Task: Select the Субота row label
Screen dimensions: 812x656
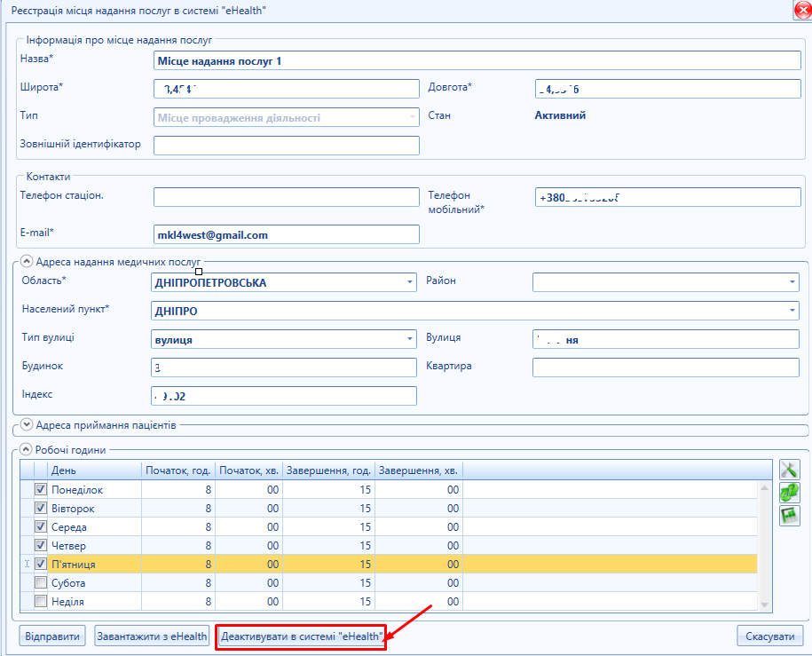Action: [68, 583]
